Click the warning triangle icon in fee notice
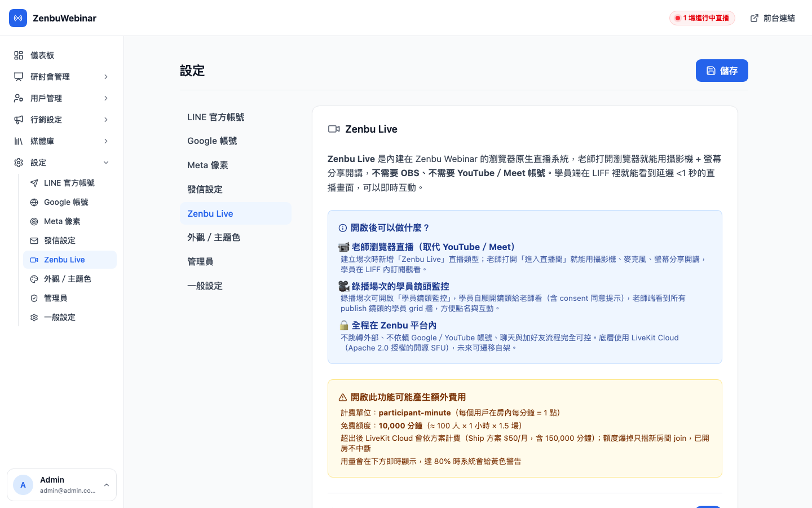 (x=342, y=397)
